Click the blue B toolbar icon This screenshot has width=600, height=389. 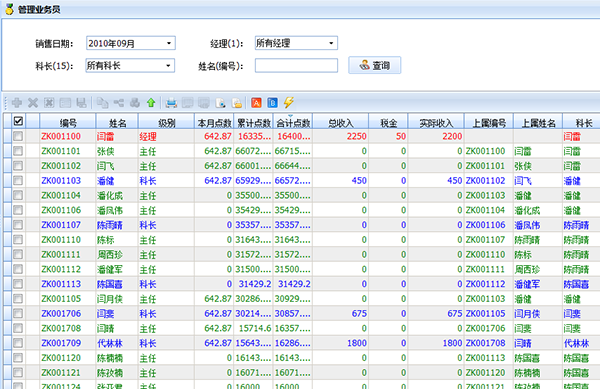click(272, 103)
